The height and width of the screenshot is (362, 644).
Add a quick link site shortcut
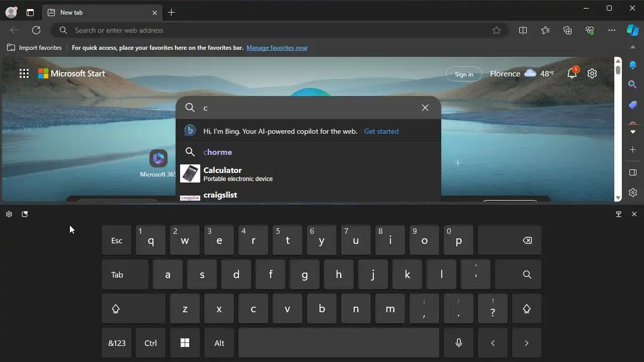pos(457,163)
